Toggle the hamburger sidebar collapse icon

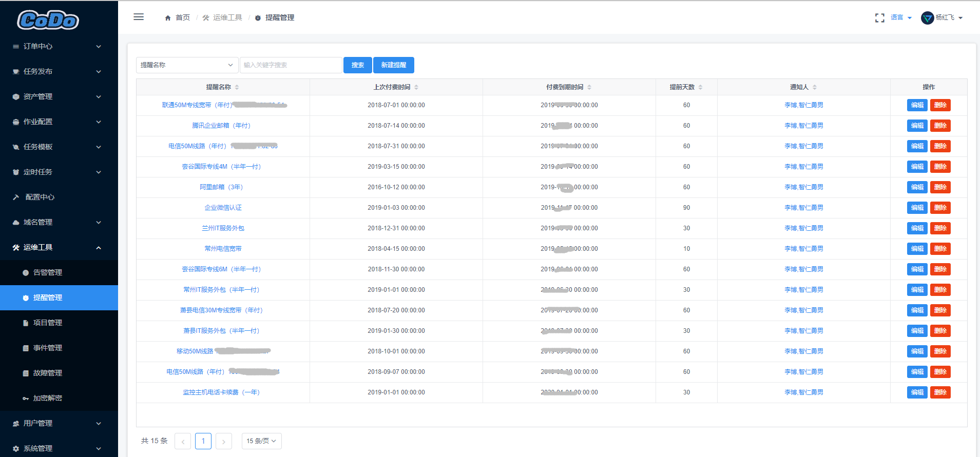tap(139, 17)
